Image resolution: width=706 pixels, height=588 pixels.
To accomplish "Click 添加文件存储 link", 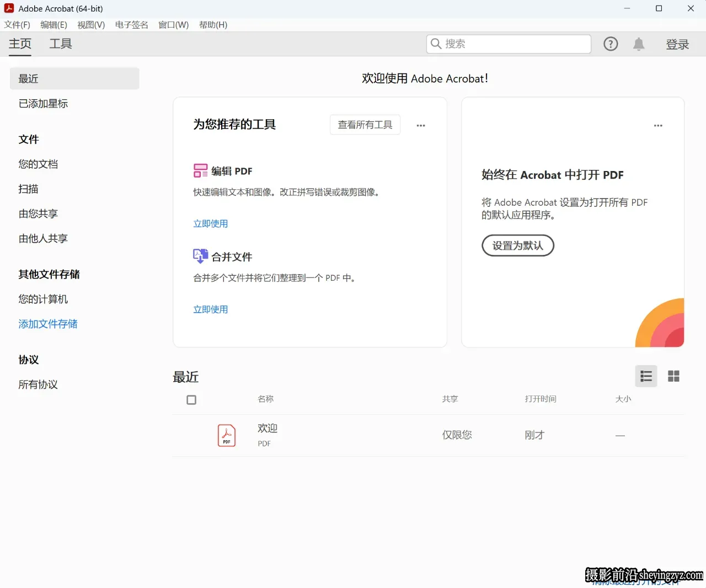I will 48,324.
